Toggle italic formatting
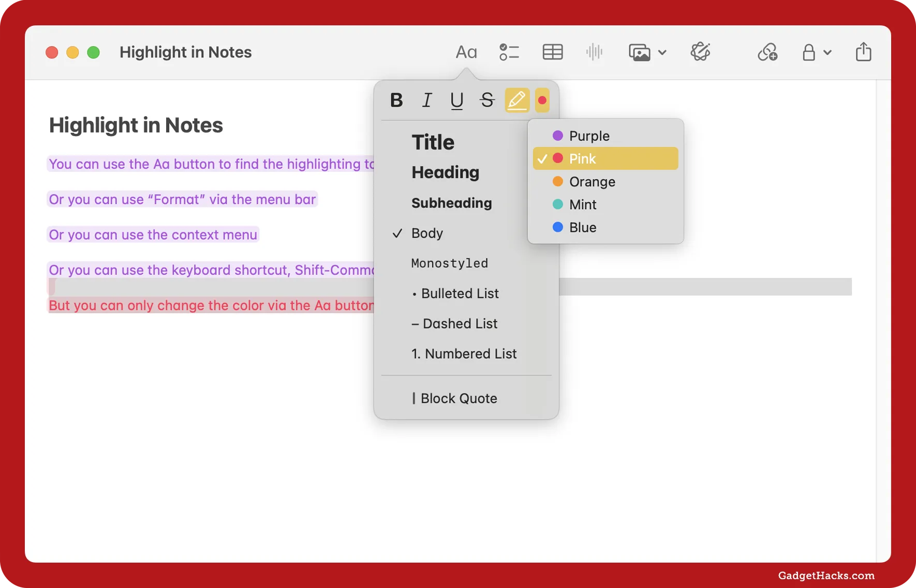Screen dimensions: 916x588 point(427,100)
